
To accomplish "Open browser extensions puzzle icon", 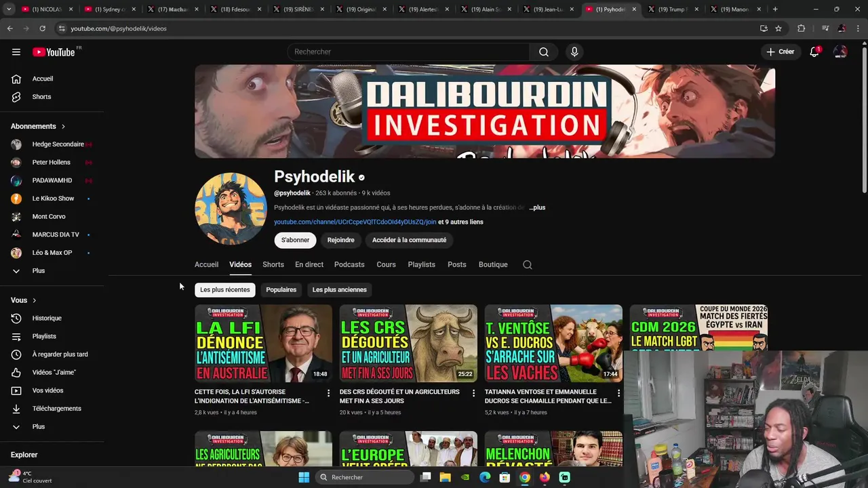I will 802,28.
